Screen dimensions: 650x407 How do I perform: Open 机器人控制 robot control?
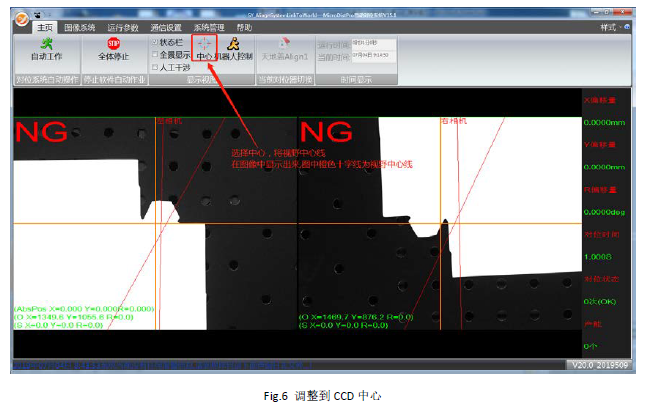(x=233, y=45)
